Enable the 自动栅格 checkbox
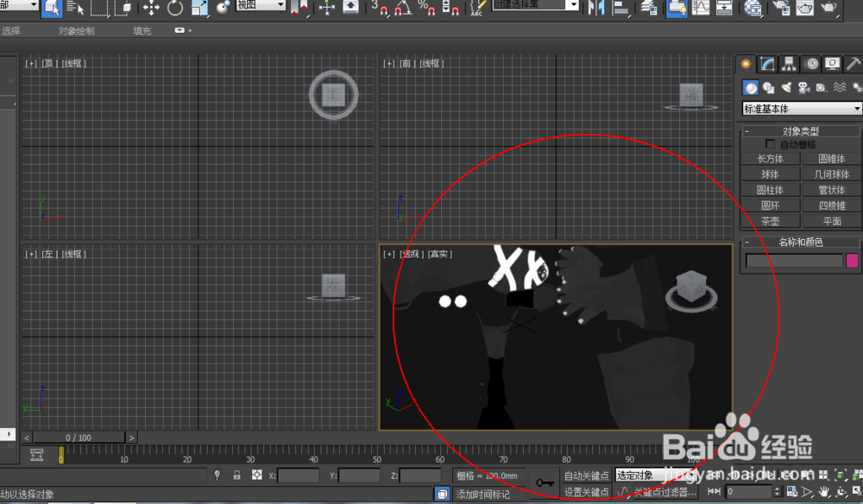863x504 pixels. click(770, 144)
